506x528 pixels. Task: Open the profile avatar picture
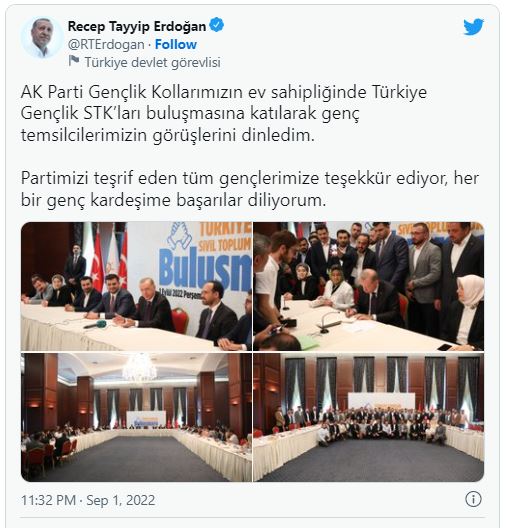(42, 38)
